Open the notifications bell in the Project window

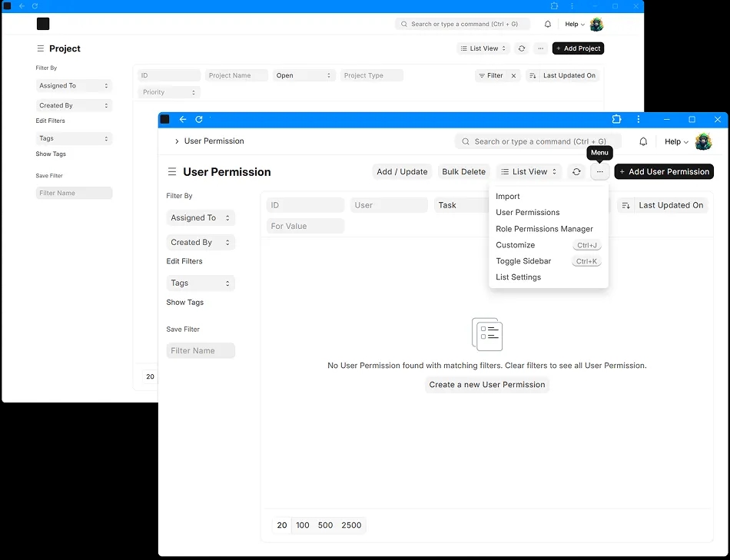pos(547,25)
